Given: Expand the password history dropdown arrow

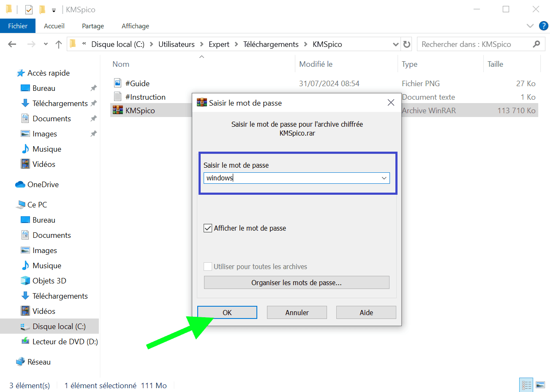Looking at the screenshot, I should [x=384, y=178].
